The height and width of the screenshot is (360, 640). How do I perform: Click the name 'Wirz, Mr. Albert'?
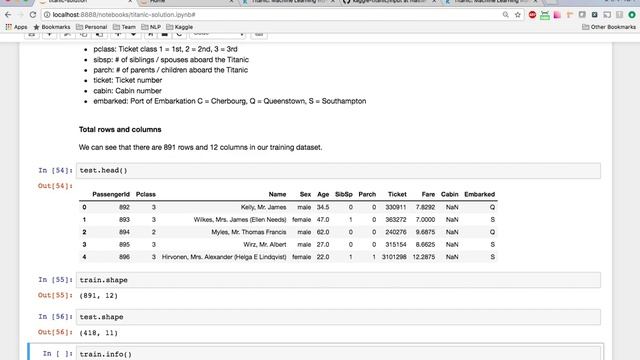tap(264, 244)
